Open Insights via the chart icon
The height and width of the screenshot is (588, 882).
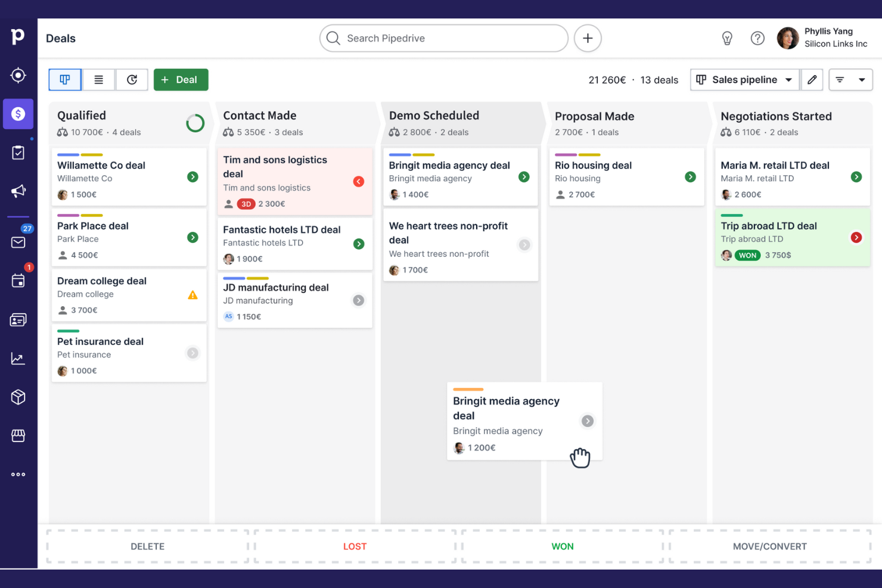pos(18,358)
